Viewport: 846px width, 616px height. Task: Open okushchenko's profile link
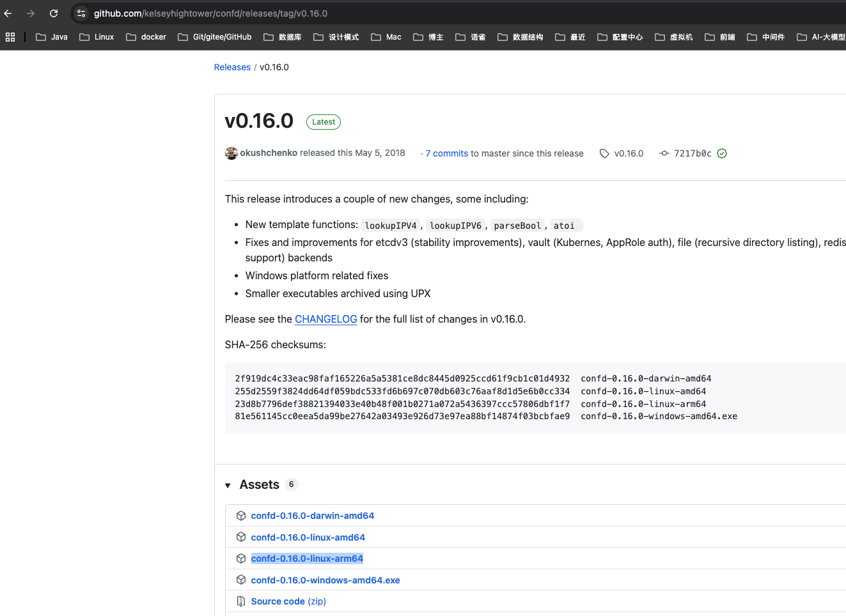[269, 153]
